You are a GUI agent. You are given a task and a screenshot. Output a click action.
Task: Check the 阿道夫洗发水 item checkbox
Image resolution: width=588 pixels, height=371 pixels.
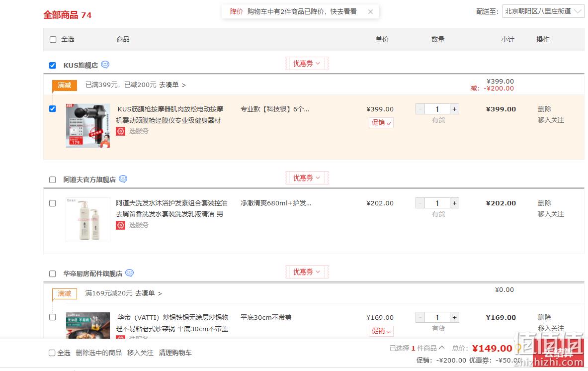[x=53, y=203]
